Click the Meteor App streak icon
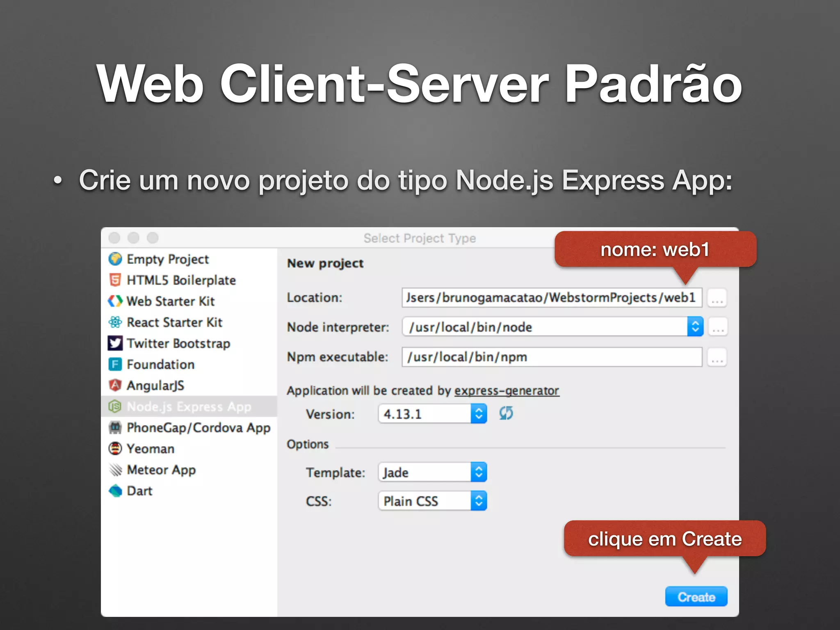This screenshot has height=630, width=840. pyautogui.click(x=116, y=470)
